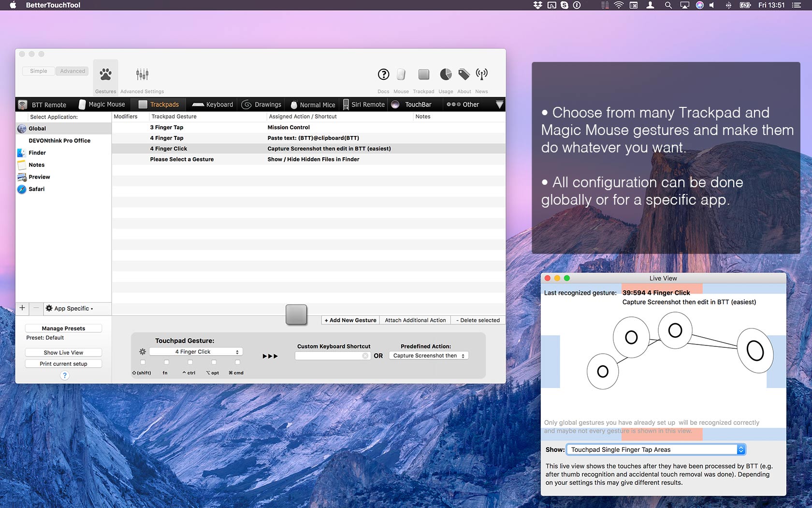Open the Touchpad Gesture dropdown
Image resolution: width=812 pixels, height=508 pixels.
[195, 351]
